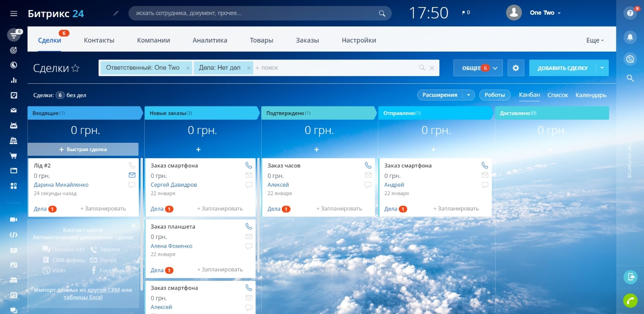
Task: Open the clock time-tracking sidebar icon
Action: [13, 65]
